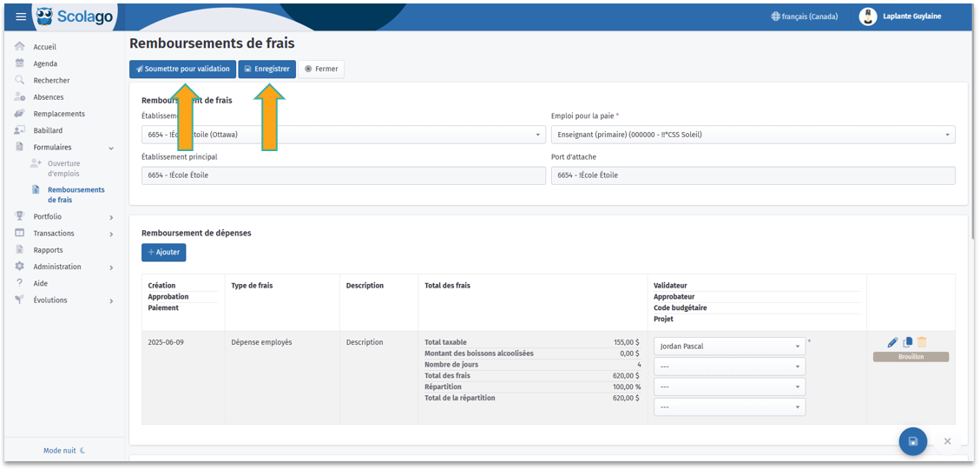Click Montant des boissons alcoolisées label
Viewport: 980px width, 469px height.
479,353
